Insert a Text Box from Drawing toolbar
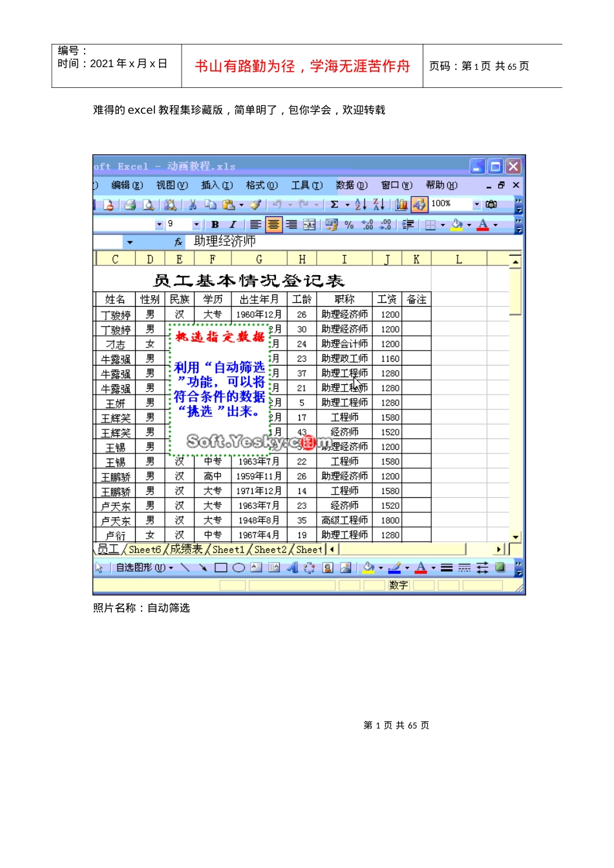The height and width of the screenshot is (868, 614). 256,568
